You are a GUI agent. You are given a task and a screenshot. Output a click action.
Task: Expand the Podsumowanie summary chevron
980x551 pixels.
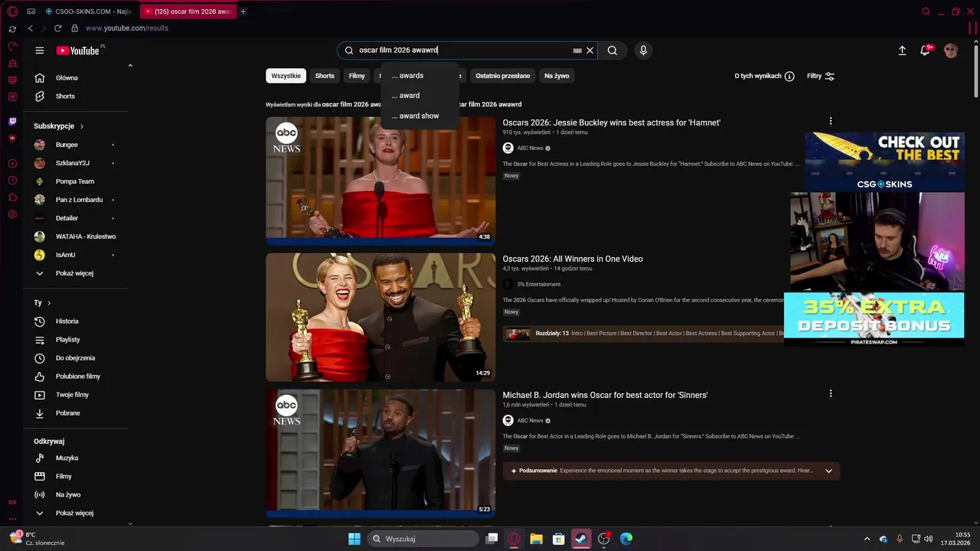[x=828, y=471]
